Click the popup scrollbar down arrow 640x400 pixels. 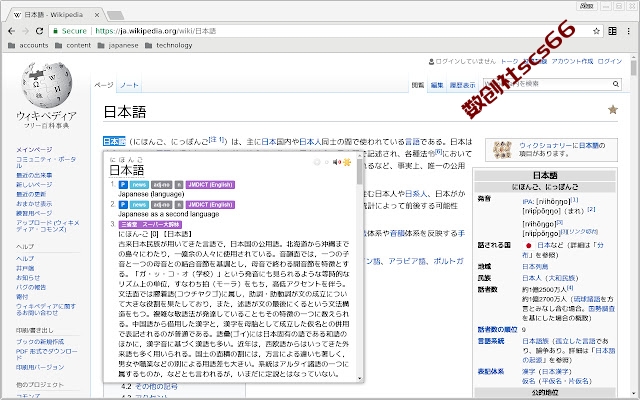tap(360, 379)
